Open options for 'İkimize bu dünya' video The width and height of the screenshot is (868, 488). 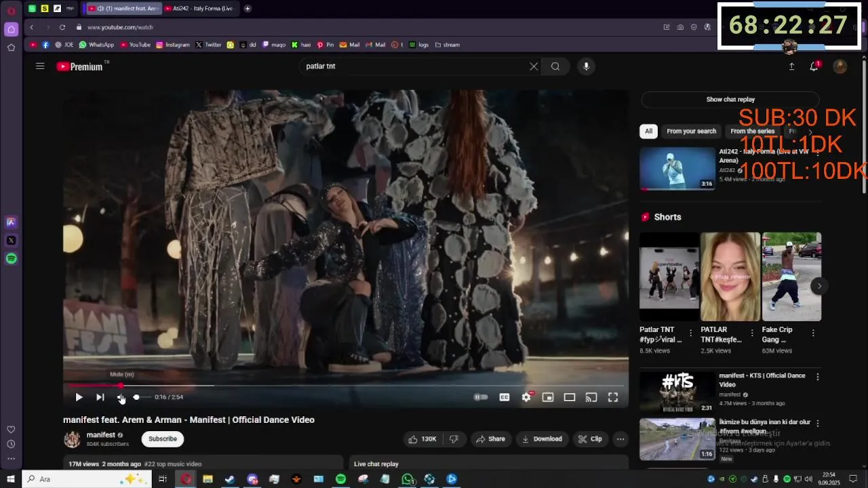[x=817, y=423]
